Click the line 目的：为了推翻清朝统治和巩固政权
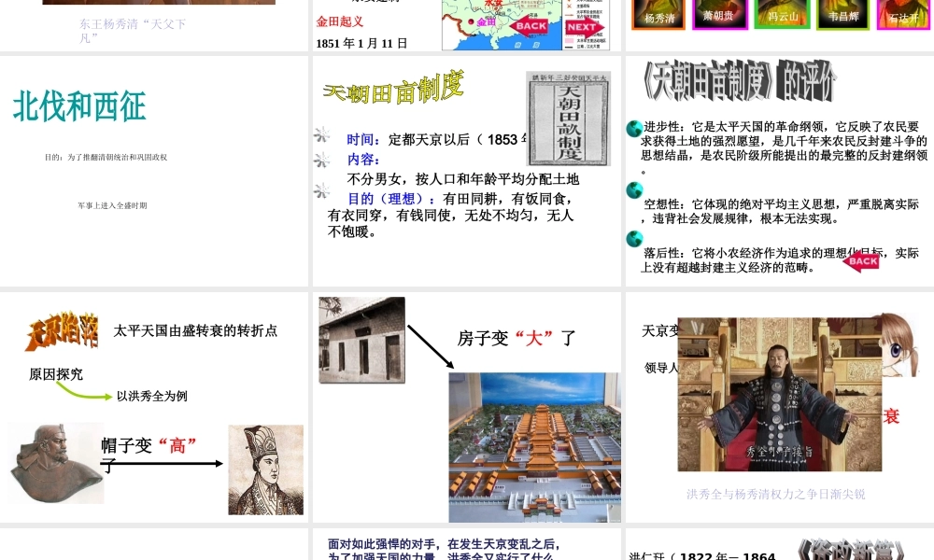 tap(106, 157)
